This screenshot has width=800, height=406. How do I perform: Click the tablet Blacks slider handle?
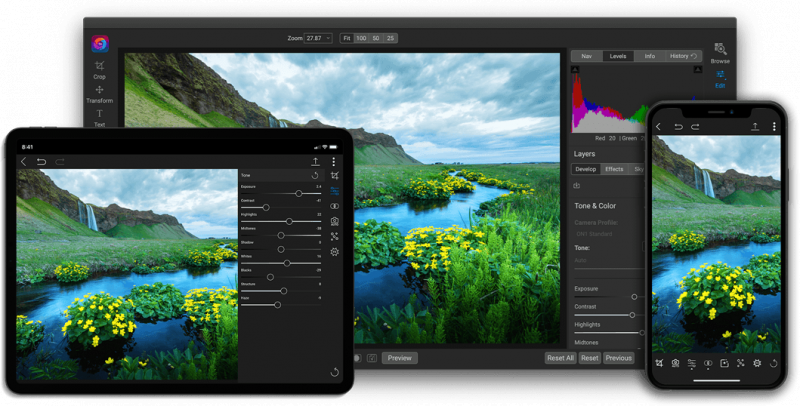click(x=270, y=277)
